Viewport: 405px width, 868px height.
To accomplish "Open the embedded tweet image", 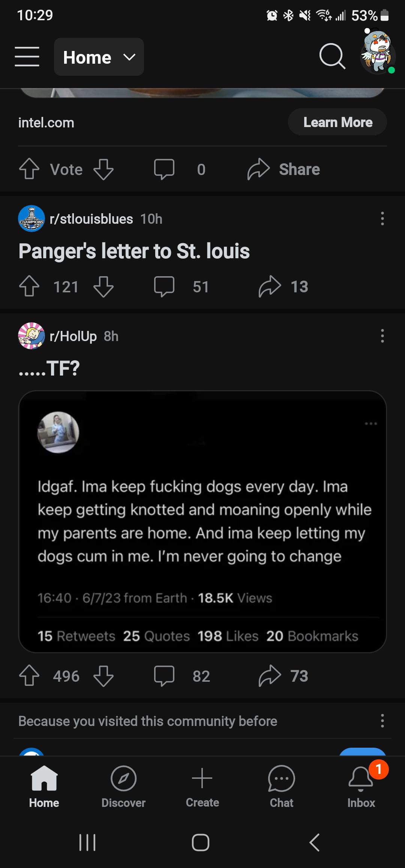I will [x=202, y=521].
